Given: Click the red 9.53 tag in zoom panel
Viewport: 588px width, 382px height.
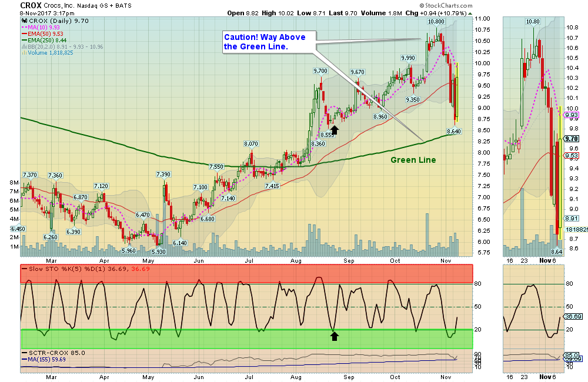Looking at the screenshot, I should tap(572, 156).
